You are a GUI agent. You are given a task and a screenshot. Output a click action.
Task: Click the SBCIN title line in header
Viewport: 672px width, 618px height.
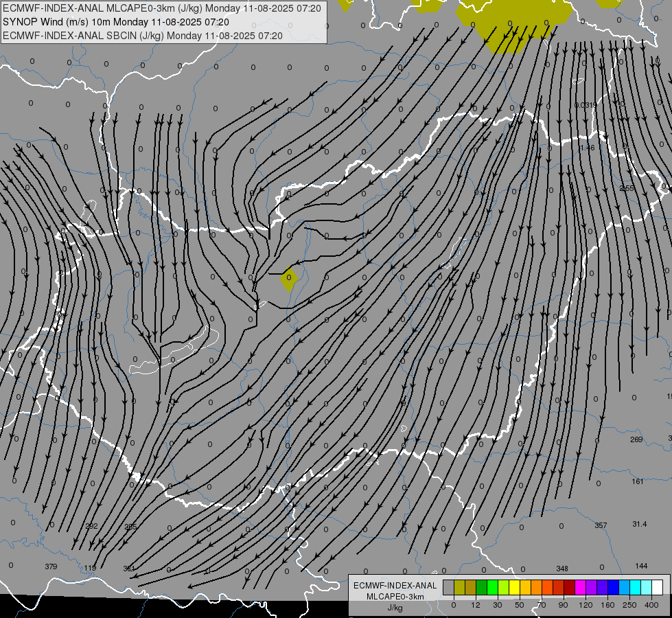pos(143,36)
